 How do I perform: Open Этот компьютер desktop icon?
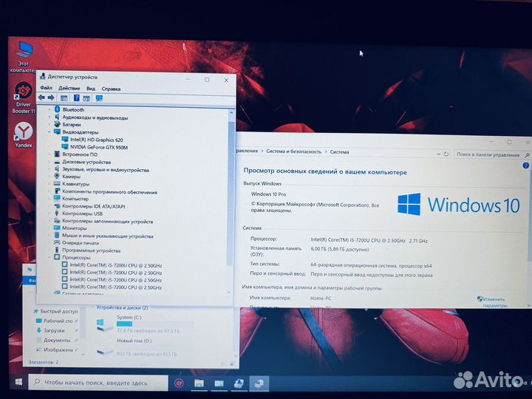[24, 57]
